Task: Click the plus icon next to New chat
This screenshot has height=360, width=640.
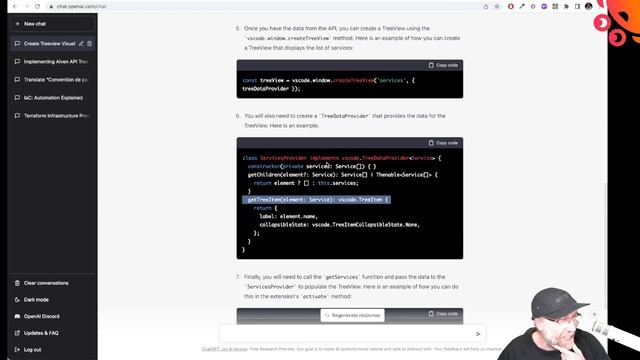Action: [x=17, y=24]
